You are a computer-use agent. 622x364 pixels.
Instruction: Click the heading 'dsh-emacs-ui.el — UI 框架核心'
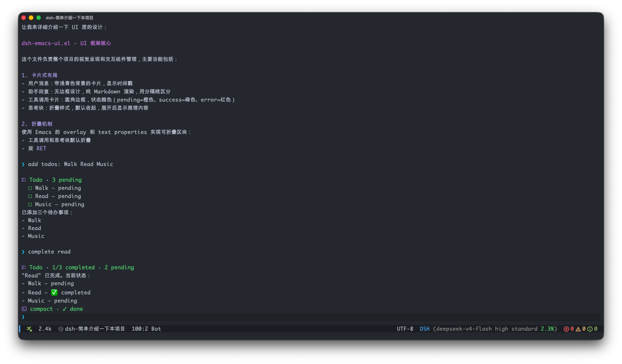point(66,43)
